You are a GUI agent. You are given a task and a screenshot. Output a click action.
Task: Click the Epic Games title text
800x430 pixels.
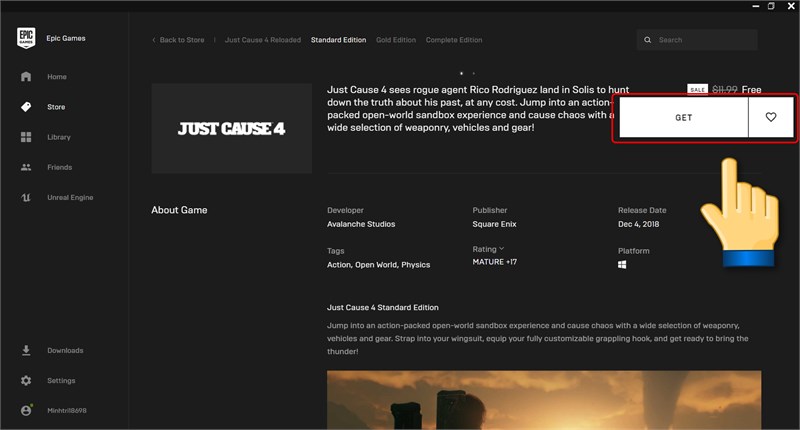[x=66, y=38]
